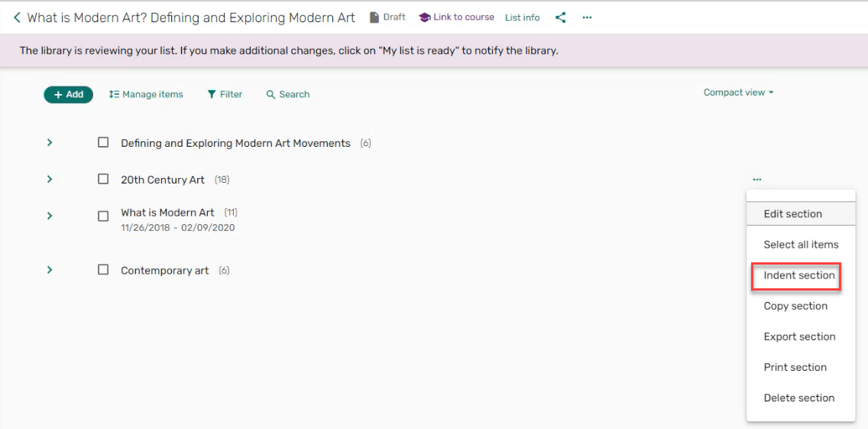Open the Compact view dropdown

[x=738, y=93]
